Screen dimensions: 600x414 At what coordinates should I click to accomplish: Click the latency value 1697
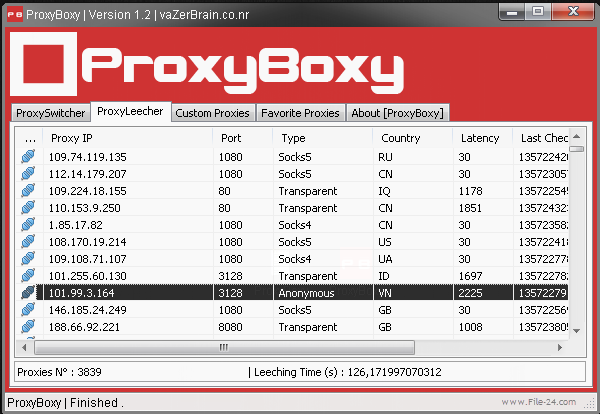click(470, 276)
